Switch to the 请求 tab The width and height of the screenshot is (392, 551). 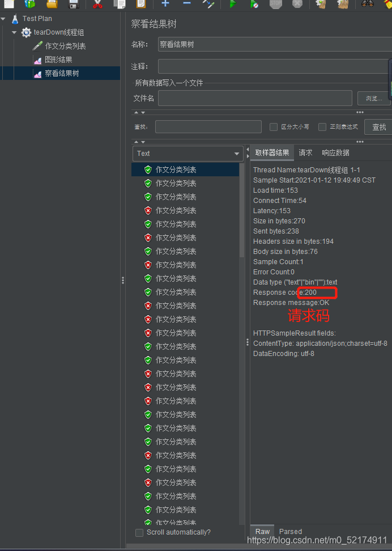305,153
